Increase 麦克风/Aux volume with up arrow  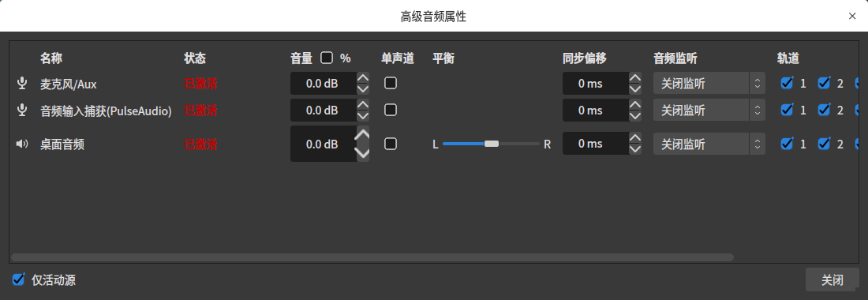click(363, 78)
